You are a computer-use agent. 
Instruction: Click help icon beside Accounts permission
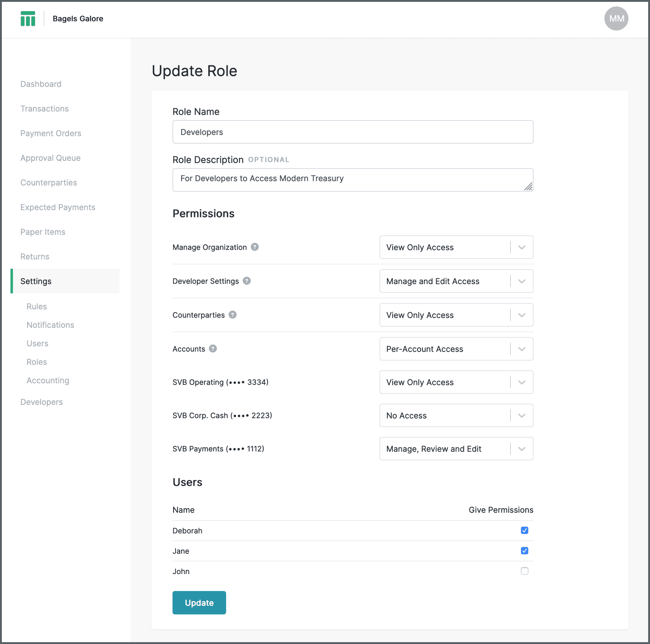pos(213,349)
